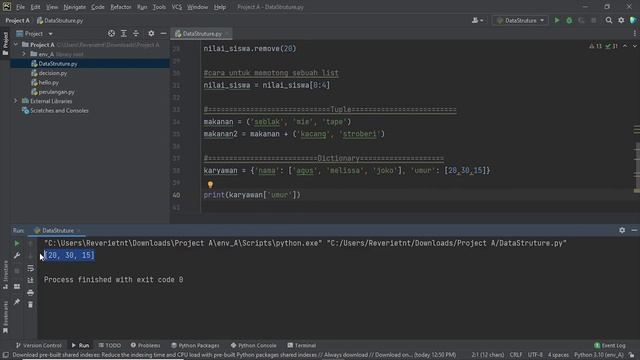Screen dimensions: 640x360
Task: Open the Problems tool window
Action: tap(145, 345)
